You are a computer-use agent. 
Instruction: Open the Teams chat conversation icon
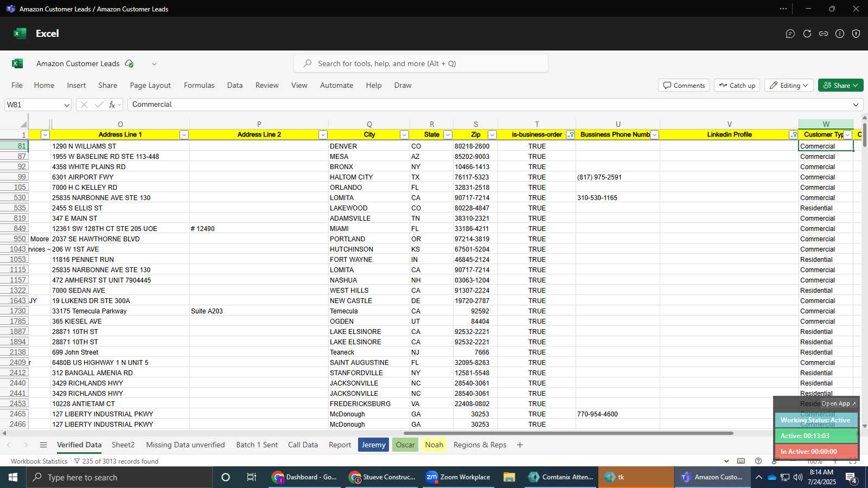790,34
